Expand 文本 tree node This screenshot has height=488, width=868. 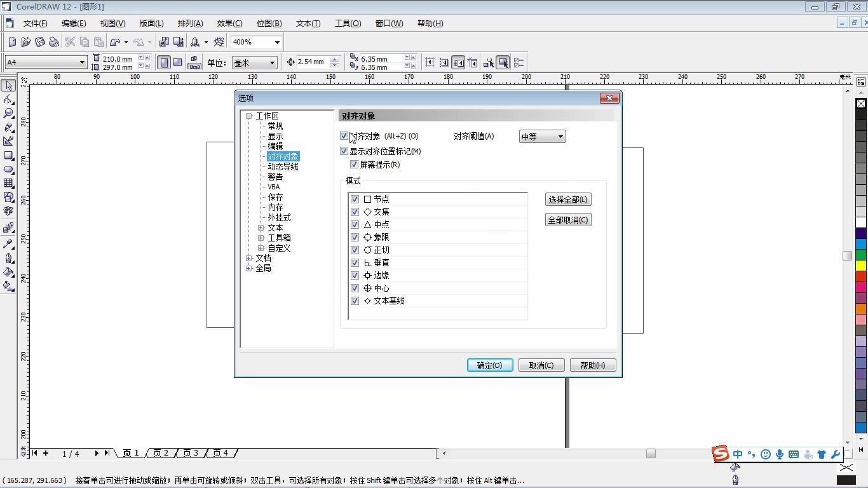tap(261, 227)
